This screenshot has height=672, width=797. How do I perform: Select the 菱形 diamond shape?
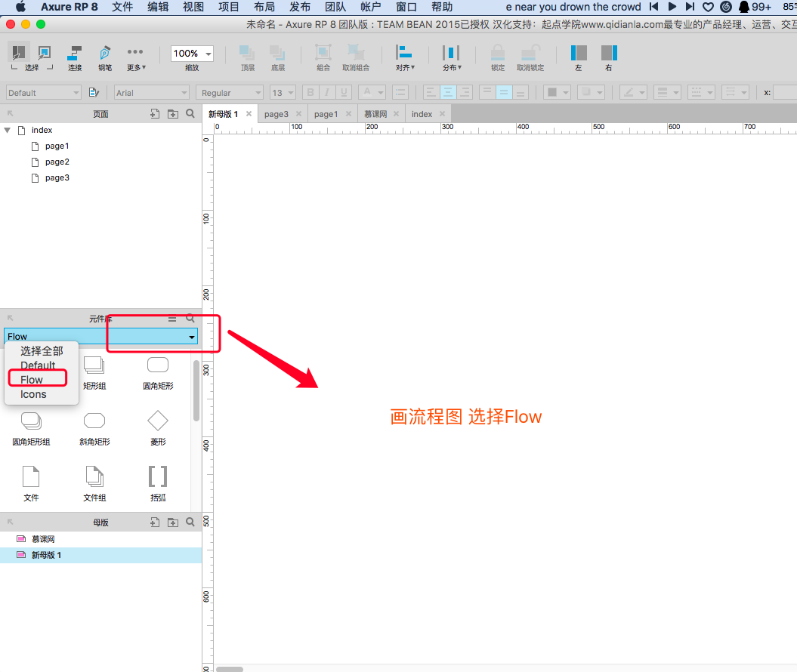tap(158, 429)
